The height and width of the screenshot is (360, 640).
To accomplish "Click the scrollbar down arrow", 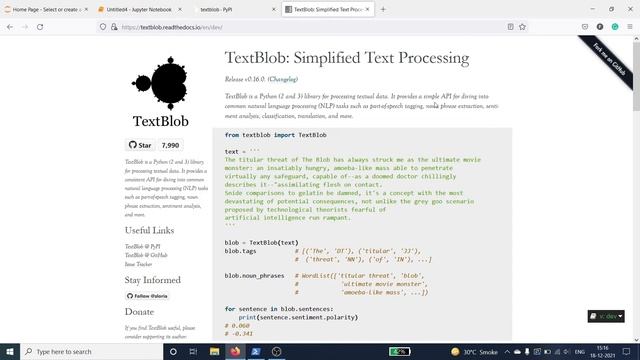I will coord(636,339).
